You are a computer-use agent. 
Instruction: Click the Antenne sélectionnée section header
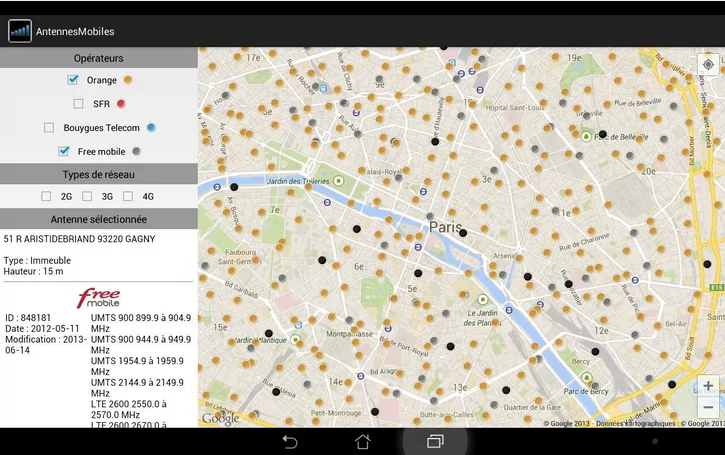pos(99,219)
